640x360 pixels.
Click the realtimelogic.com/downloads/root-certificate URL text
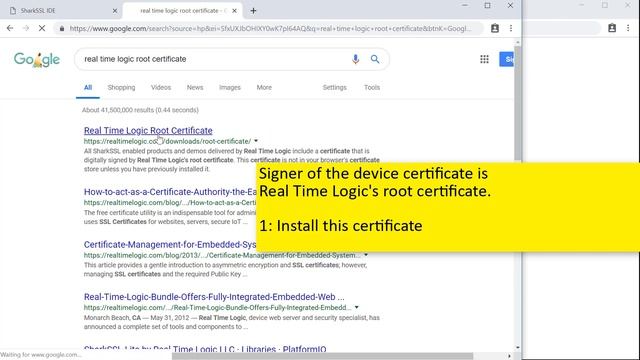[167, 141]
